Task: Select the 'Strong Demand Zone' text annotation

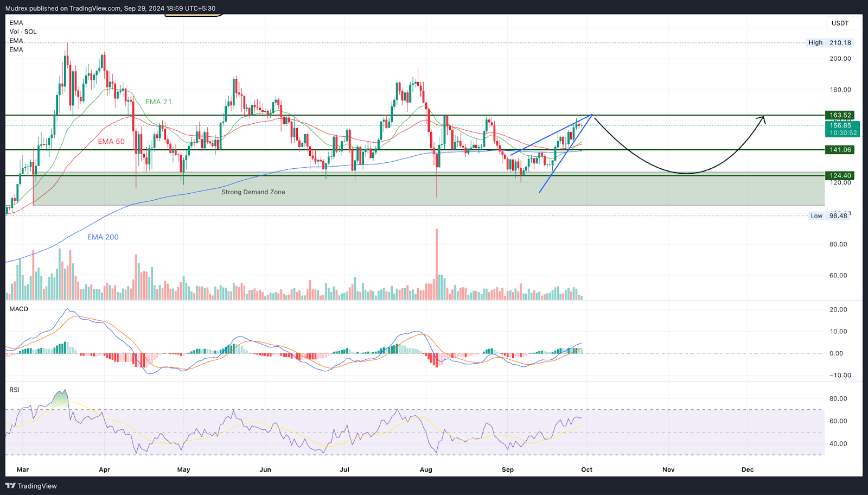Action: point(253,192)
